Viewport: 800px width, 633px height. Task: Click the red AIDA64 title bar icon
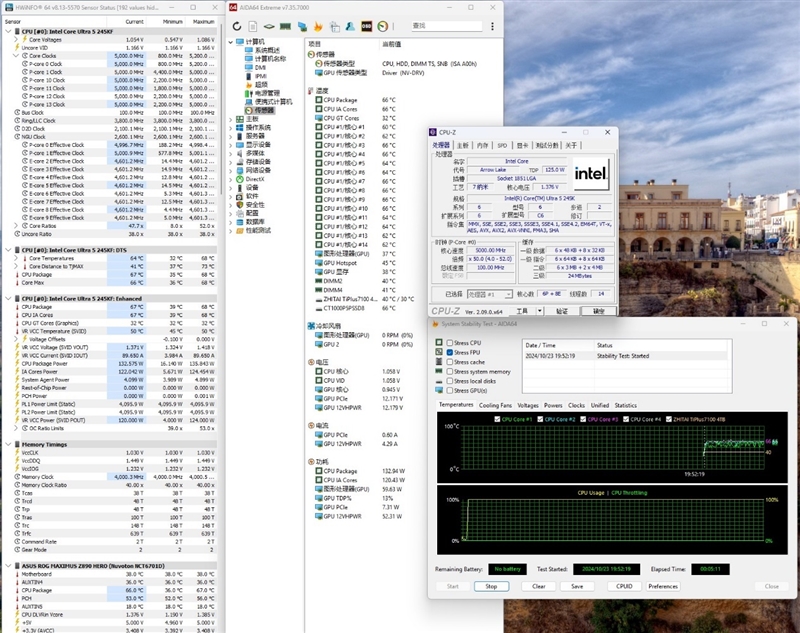tap(233, 8)
